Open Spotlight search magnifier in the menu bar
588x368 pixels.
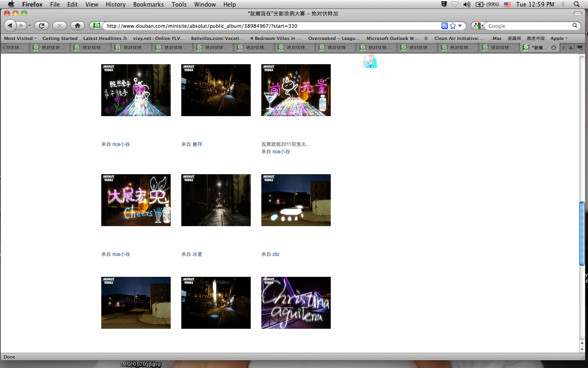click(577, 4)
